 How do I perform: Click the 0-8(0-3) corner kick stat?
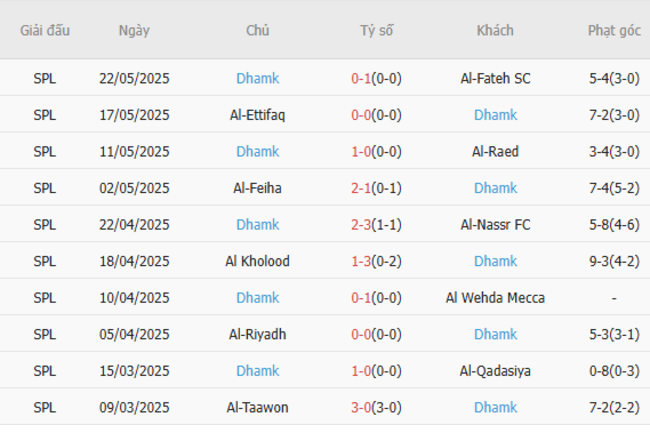tap(614, 371)
